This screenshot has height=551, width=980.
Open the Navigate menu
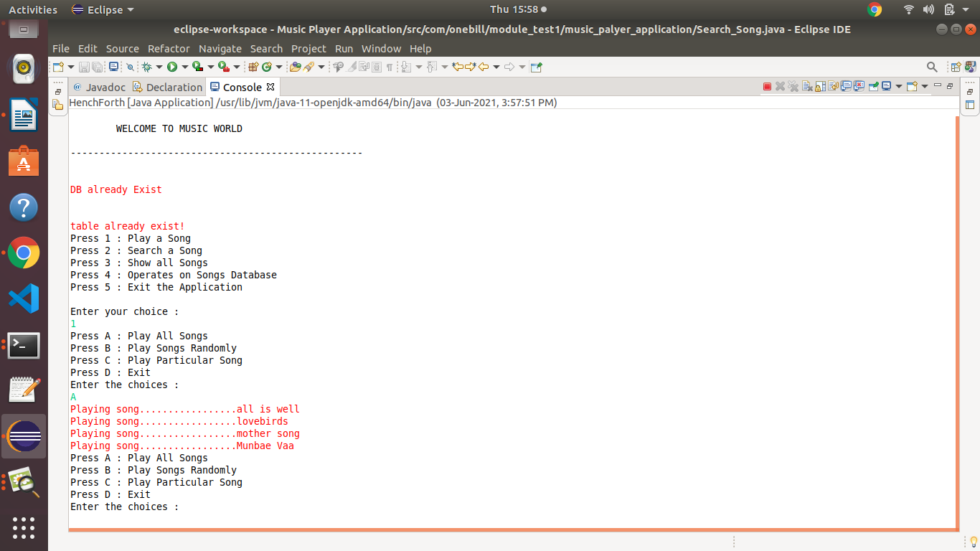coord(220,49)
